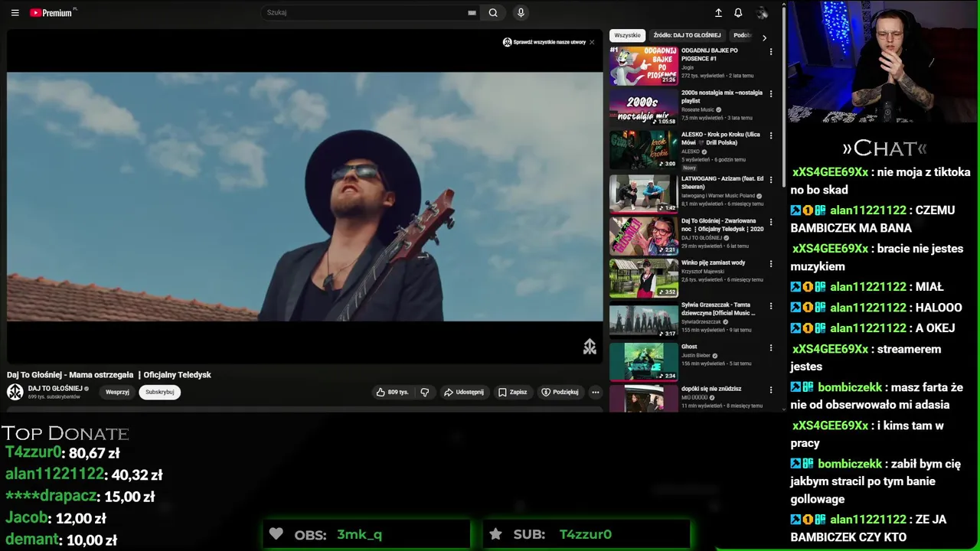Screen dimensions: 980x551
Task: Open title 'Winko piję zamiast wody'
Action: (714, 262)
